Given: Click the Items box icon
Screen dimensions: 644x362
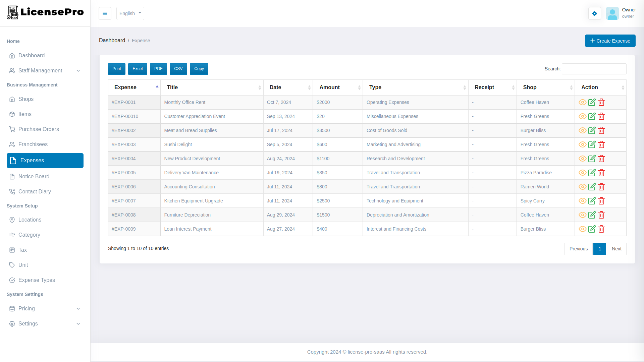Looking at the screenshot, I should click(x=12, y=114).
